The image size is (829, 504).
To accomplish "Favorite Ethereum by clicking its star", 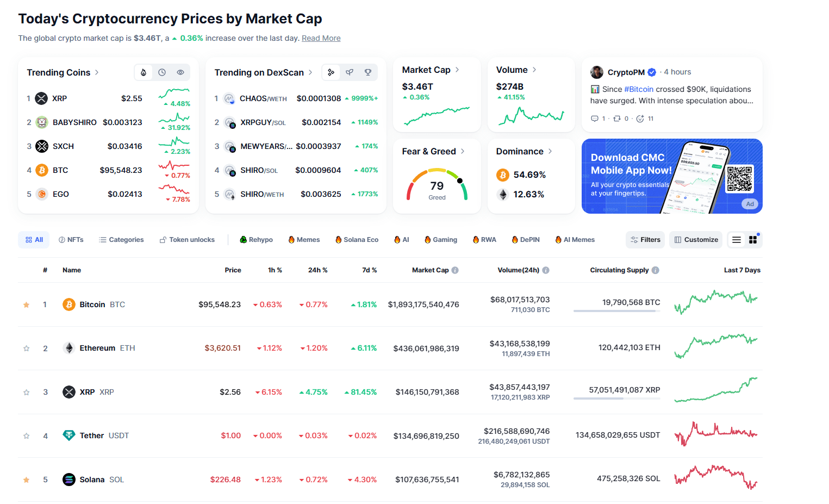I will [x=26, y=348].
